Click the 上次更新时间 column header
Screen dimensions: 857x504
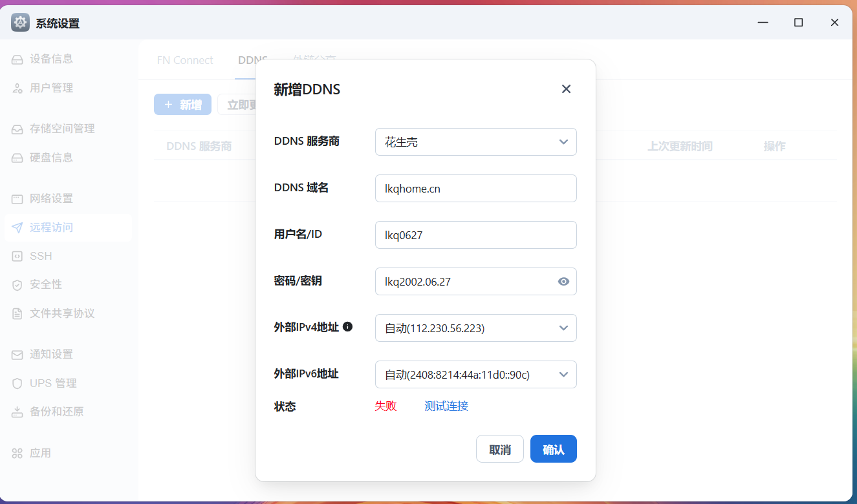pos(680,146)
